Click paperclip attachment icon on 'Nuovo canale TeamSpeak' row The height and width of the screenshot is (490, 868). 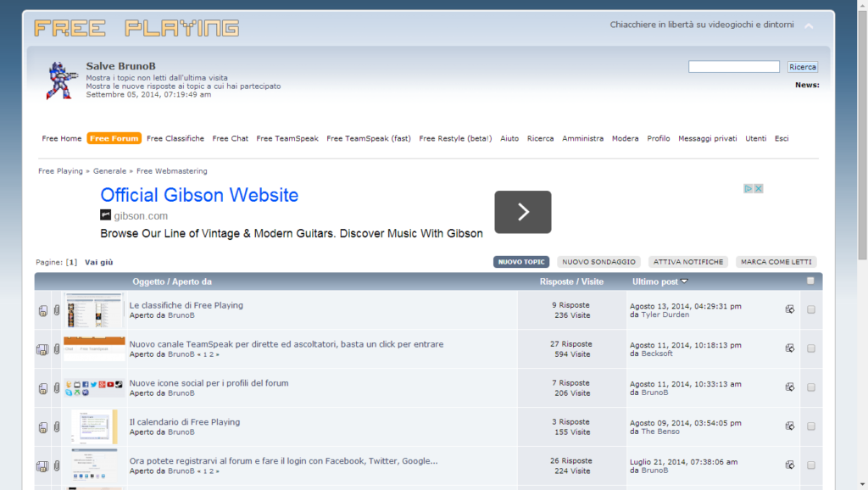click(57, 349)
